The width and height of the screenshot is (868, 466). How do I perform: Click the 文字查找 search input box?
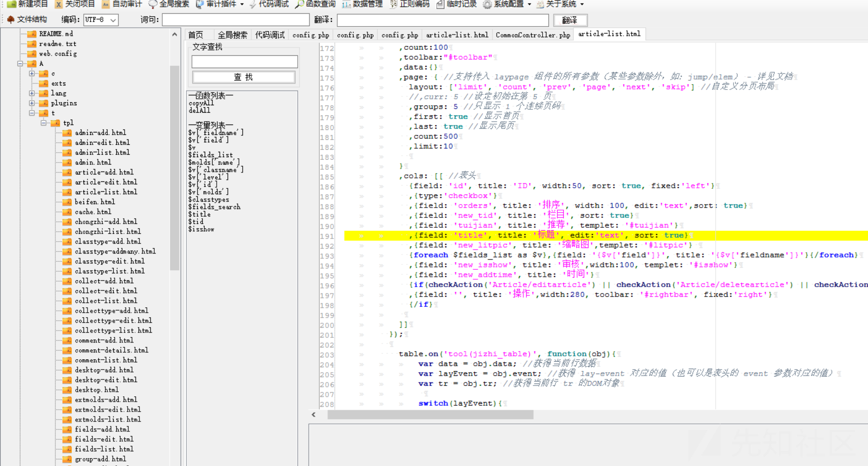(245, 61)
